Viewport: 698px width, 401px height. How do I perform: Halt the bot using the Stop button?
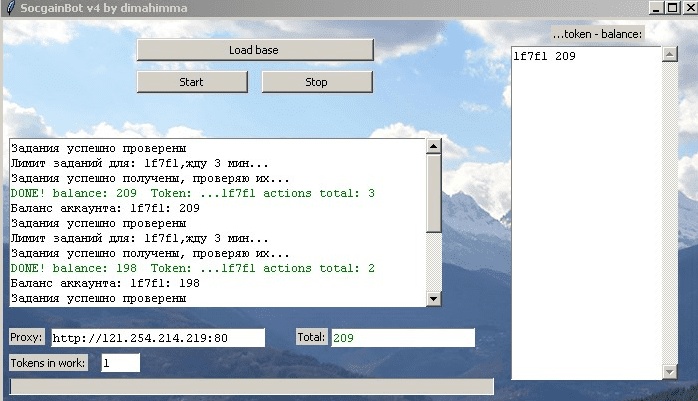tap(316, 82)
